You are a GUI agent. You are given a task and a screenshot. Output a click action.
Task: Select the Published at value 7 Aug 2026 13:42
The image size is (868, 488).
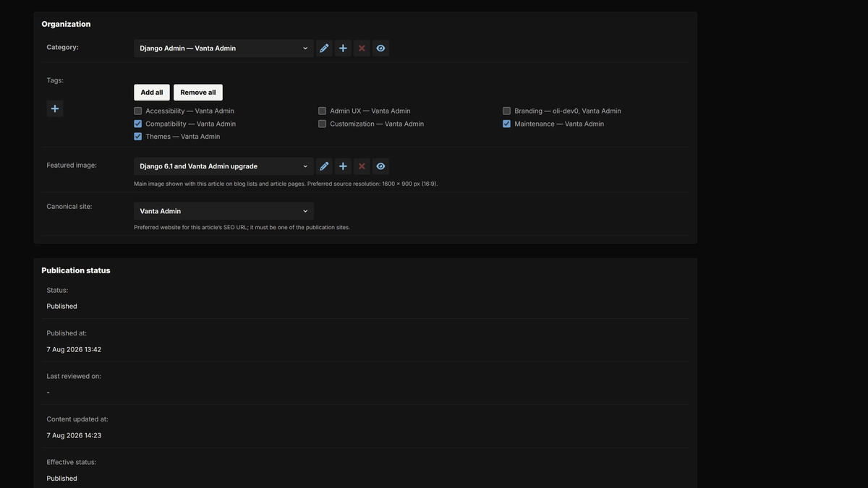pos(74,350)
